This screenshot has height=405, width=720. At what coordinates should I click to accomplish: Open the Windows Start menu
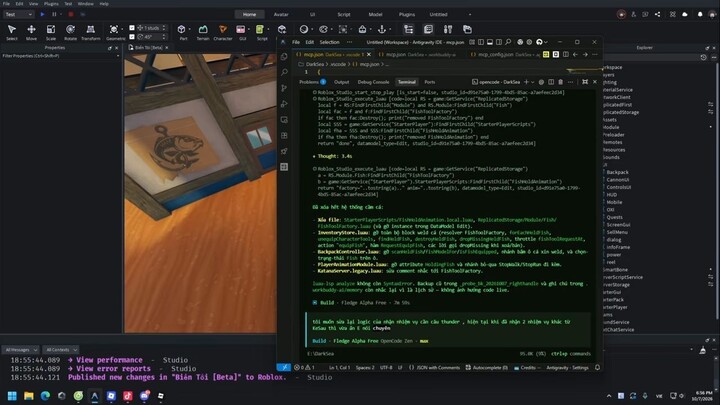[12, 396]
